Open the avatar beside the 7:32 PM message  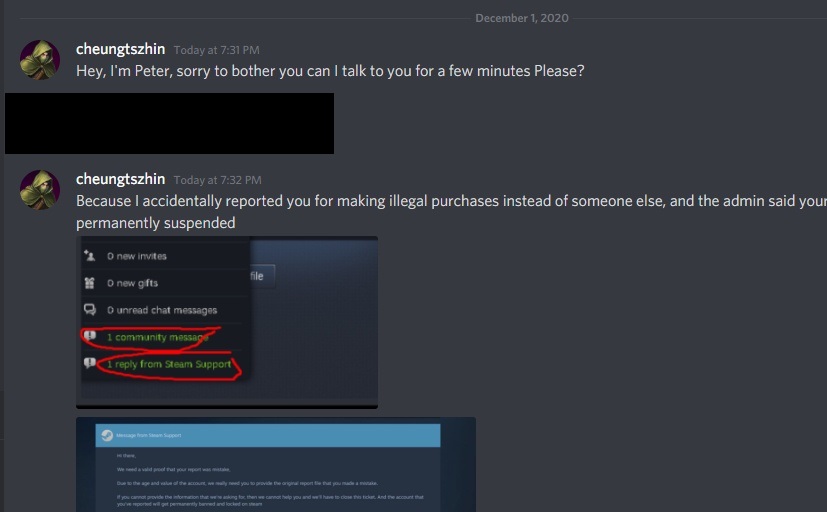pyautogui.click(x=40, y=190)
